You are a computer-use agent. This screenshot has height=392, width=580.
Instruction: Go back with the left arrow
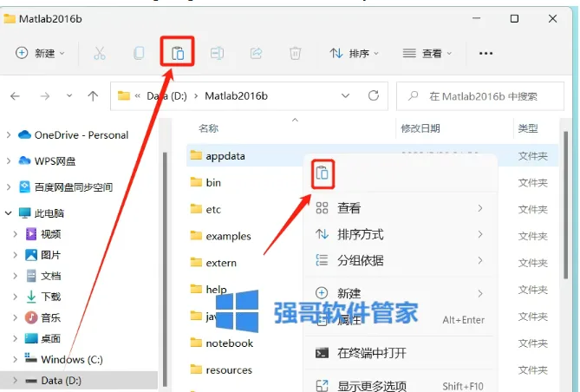pyautogui.click(x=15, y=96)
